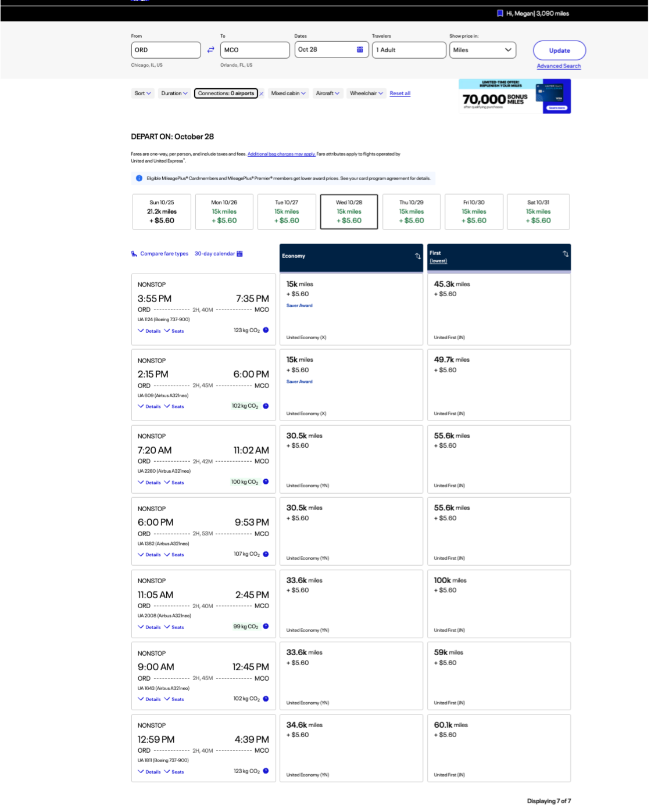Open the Advanced Search link
651x812 pixels.
(558, 66)
